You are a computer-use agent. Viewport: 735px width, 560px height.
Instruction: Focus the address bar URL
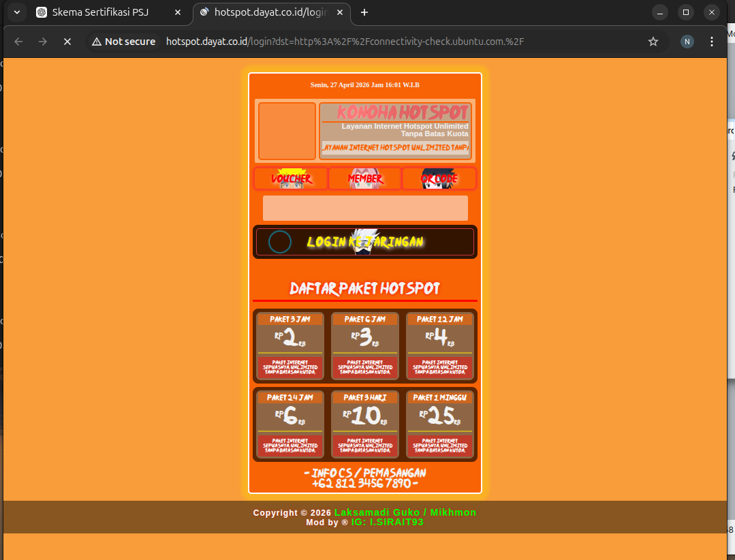point(345,42)
